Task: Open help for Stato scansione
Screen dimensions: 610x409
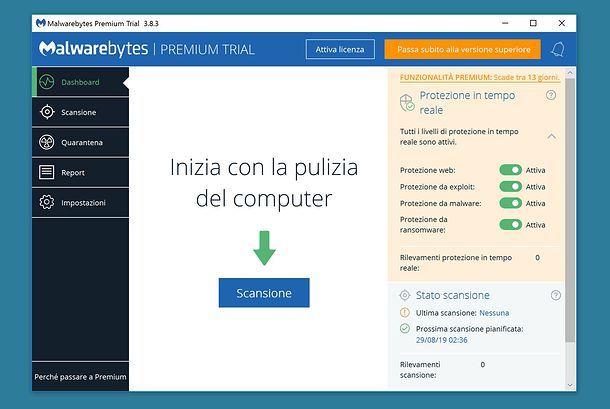Action: 556,295
